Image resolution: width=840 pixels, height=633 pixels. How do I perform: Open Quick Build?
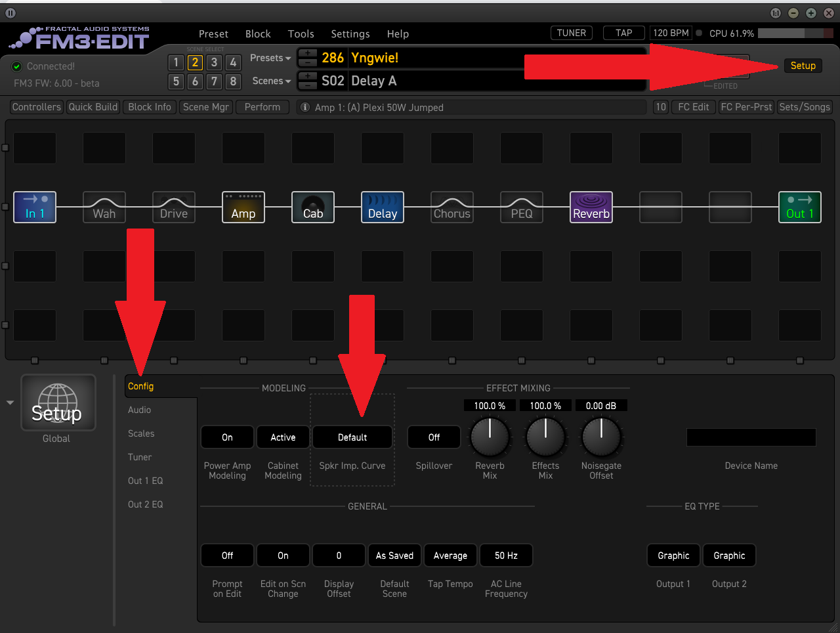93,107
